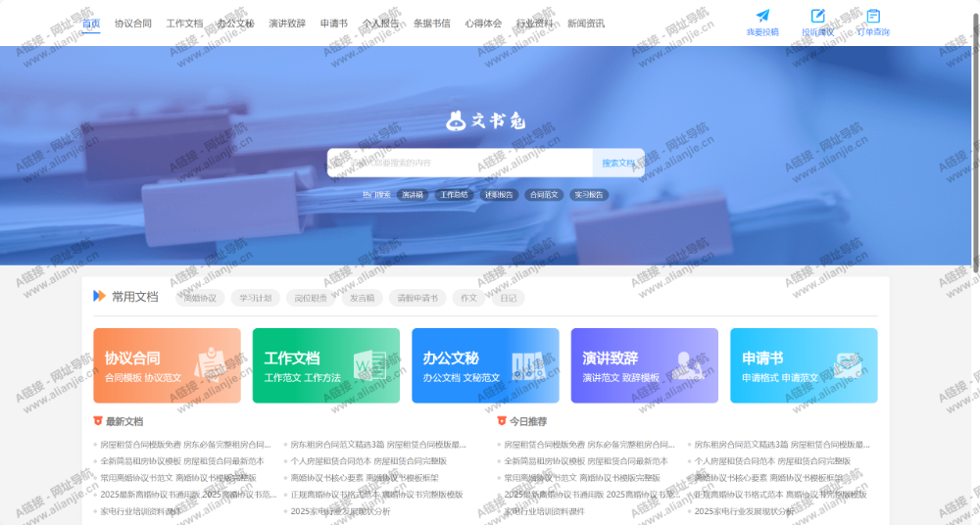980x525 pixels.
Task: Select the 演讲致辞 purple category card
Action: pyautogui.click(x=644, y=365)
